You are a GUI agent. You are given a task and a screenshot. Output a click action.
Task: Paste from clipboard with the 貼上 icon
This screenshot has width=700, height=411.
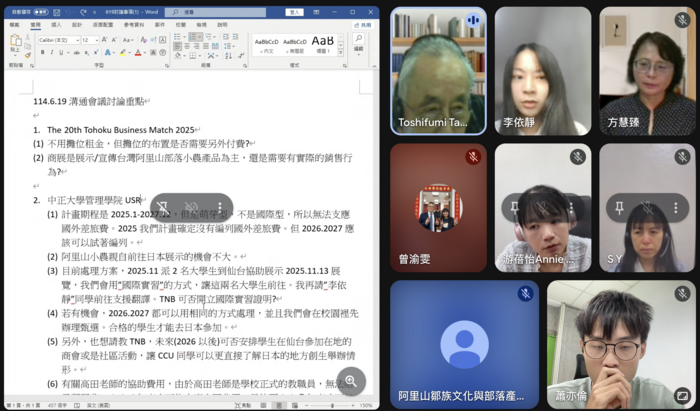[15, 40]
